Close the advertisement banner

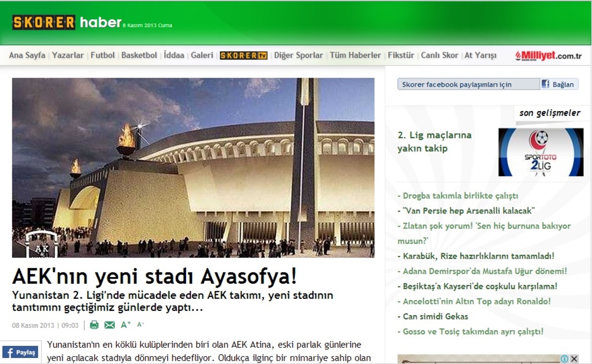tap(574, 359)
